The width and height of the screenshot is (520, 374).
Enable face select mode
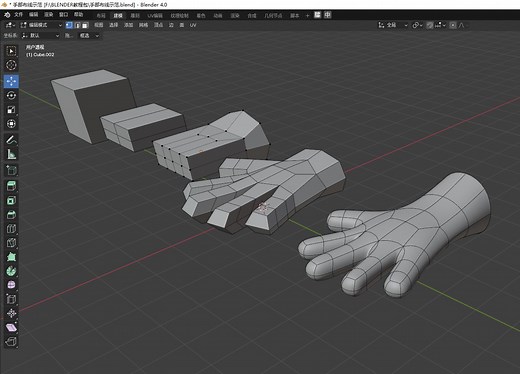pos(85,25)
